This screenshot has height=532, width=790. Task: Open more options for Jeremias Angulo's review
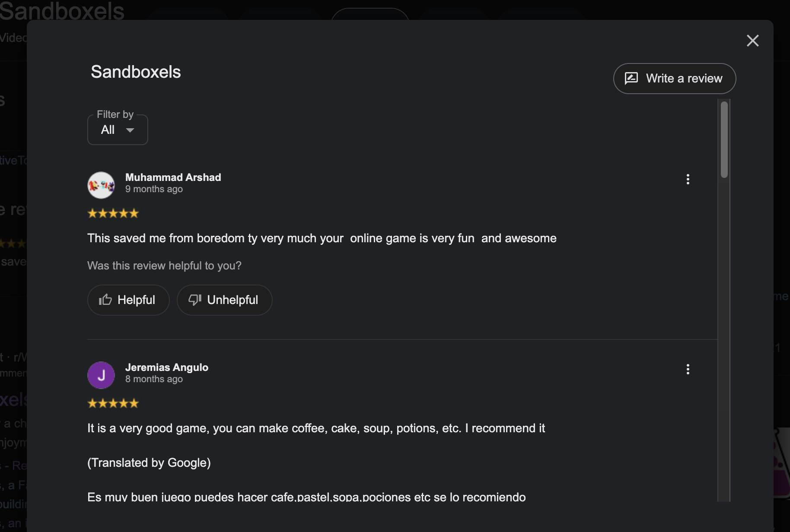(688, 369)
